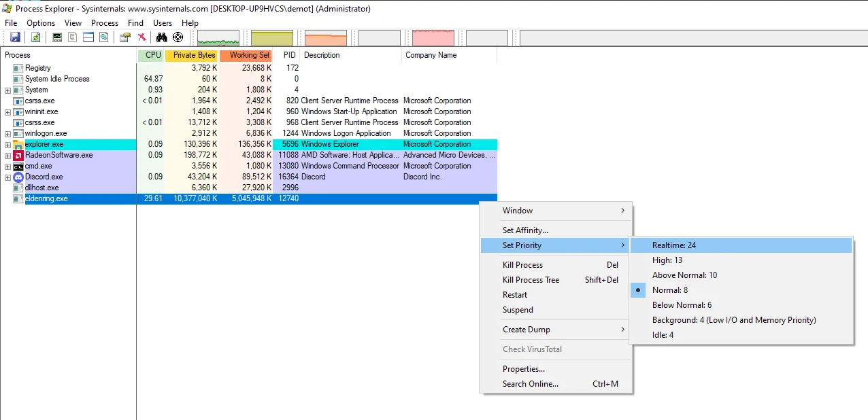Select the Normal: 8 priority option
Screen dimensions: 868x420
coord(741,290)
